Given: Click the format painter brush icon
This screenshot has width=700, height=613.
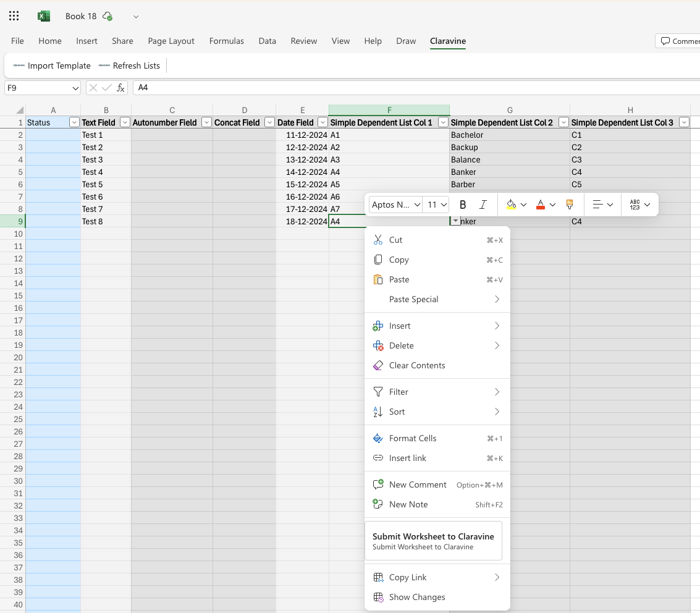Looking at the screenshot, I should pos(570,205).
